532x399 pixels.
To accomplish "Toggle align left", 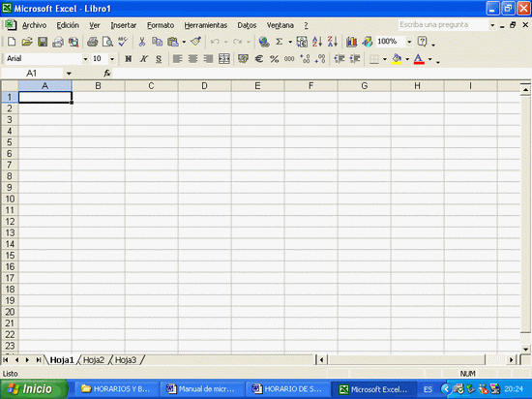I will tap(177, 59).
